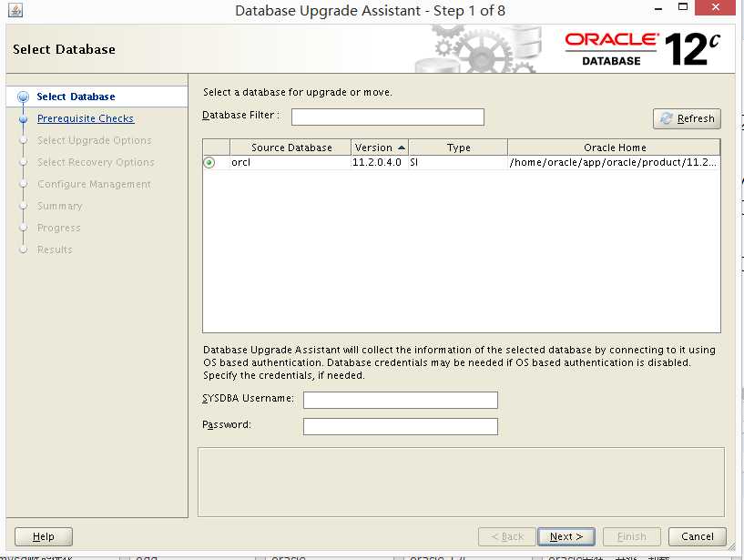Go to the Next step
This screenshot has height=560, width=744.
coord(566,536)
